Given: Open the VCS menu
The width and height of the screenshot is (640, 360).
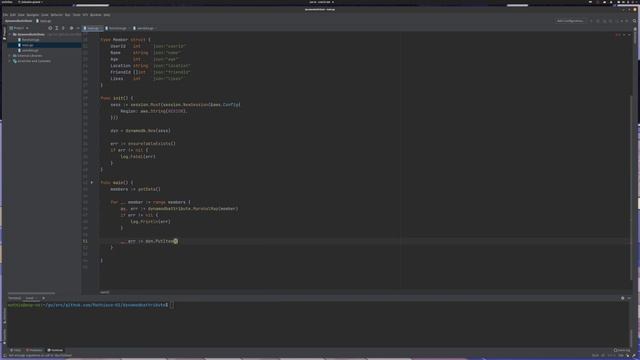Looking at the screenshot, I should click(x=85, y=15).
